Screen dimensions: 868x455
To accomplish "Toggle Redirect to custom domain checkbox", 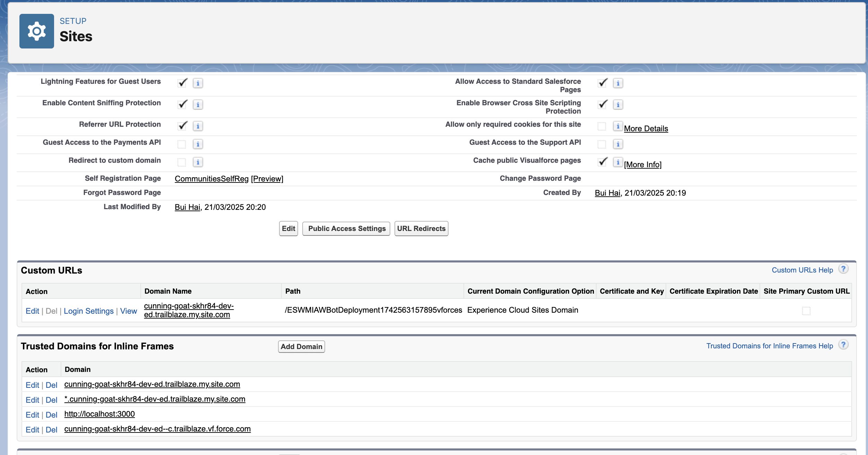I will coord(182,162).
